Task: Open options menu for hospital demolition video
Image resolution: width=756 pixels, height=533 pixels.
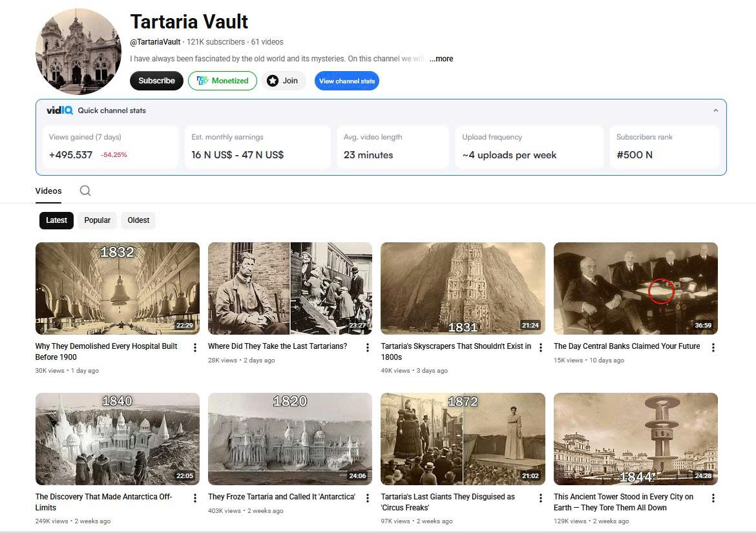Action: coord(195,348)
